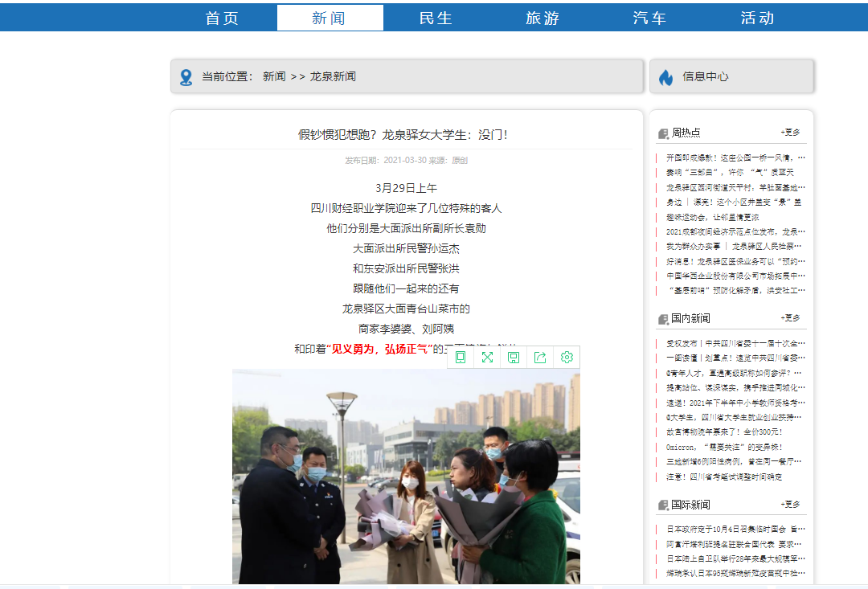Image resolution: width=868 pixels, height=589 pixels.
Task: Select the 汽车 navigation tab
Action: (x=649, y=18)
